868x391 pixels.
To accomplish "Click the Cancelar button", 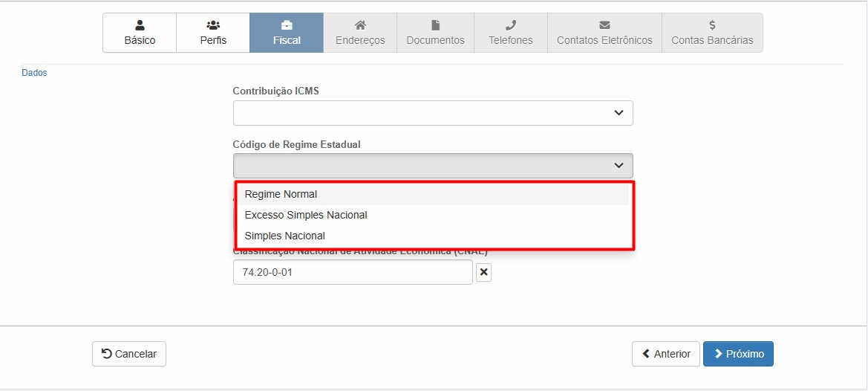I will (x=129, y=354).
